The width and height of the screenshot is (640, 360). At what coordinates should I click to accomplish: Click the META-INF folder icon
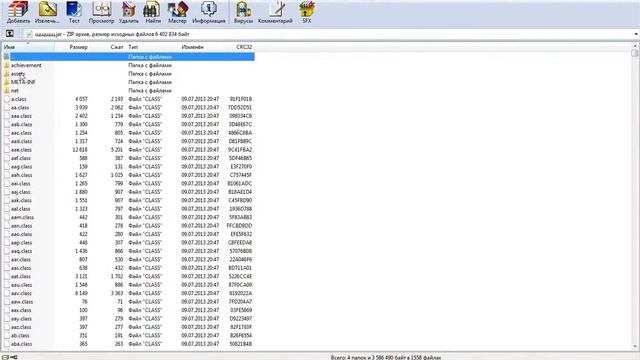[x=7, y=82]
